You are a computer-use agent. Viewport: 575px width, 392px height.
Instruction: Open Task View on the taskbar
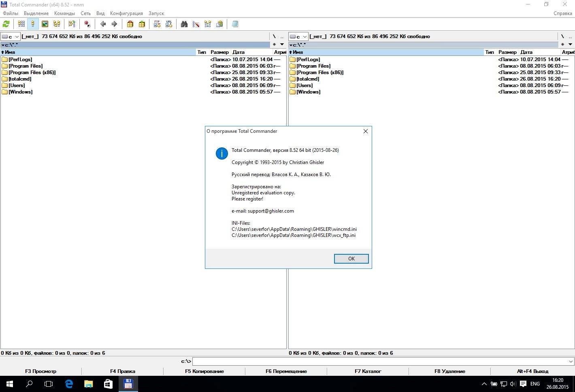49,384
